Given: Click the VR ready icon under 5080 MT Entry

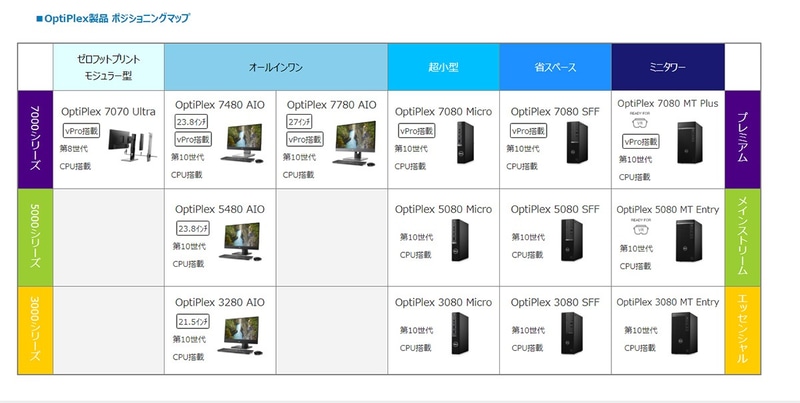Looking at the screenshot, I should click(x=641, y=228).
